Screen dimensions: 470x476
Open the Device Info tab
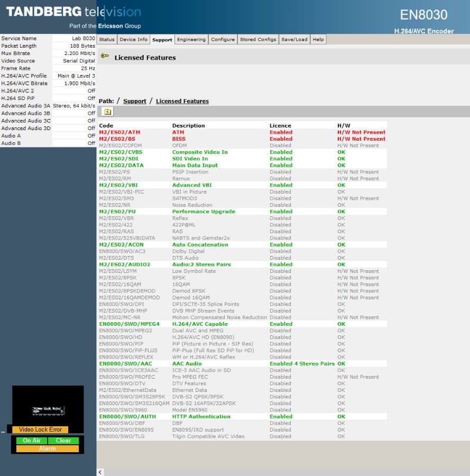(134, 40)
